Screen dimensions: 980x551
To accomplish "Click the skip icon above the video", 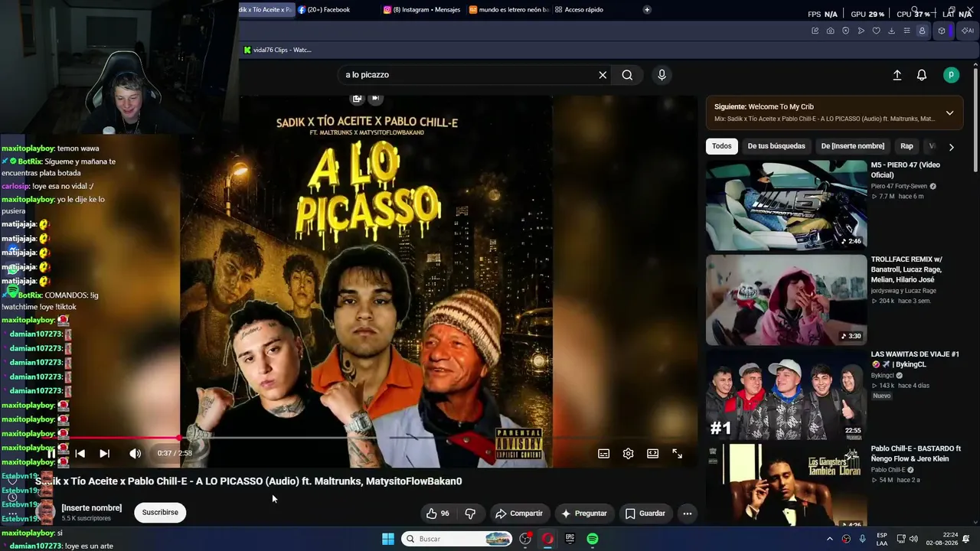I will coord(375,98).
